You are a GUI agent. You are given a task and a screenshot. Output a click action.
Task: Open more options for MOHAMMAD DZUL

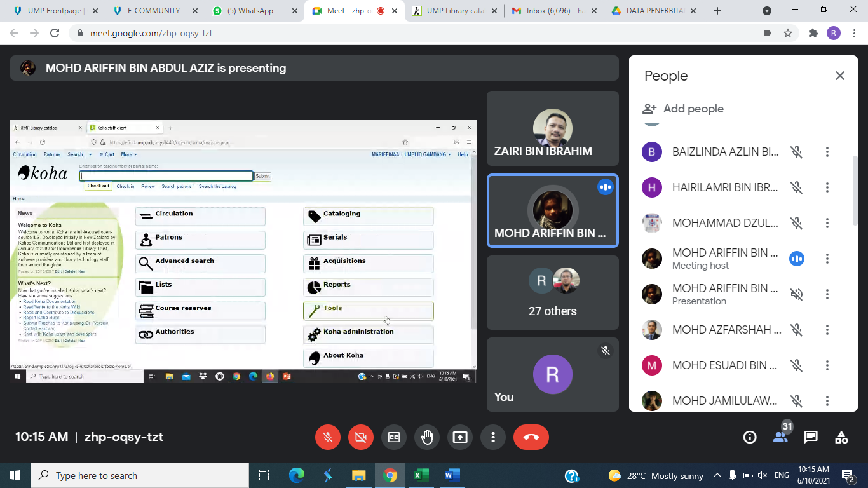(x=827, y=223)
